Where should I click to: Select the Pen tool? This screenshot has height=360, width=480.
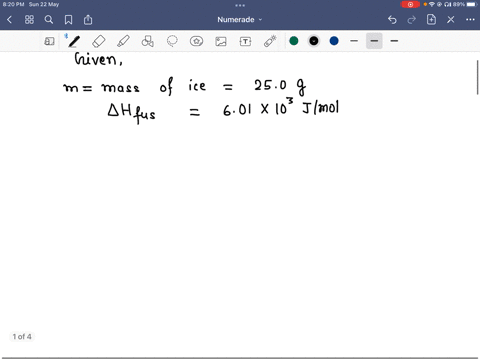coord(74,41)
